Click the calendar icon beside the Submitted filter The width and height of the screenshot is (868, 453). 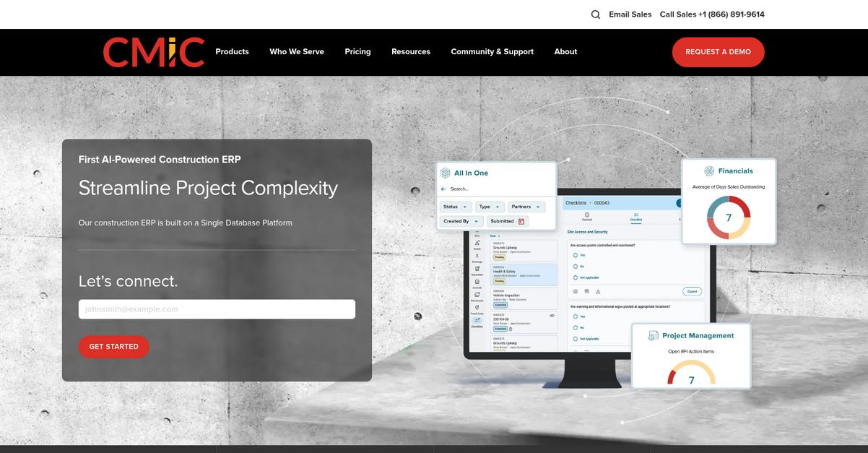click(x=521, y=222)
